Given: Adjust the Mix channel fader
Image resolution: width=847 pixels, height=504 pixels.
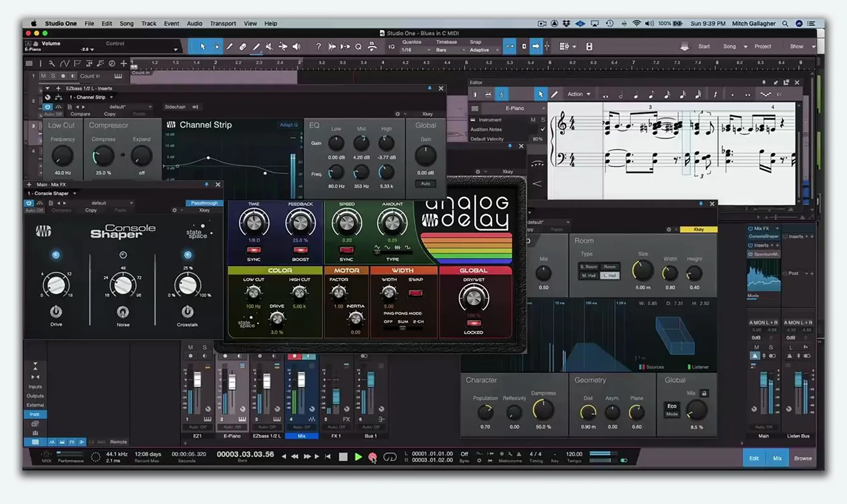Looking at the screenshot, I should (x=301, y=380).
